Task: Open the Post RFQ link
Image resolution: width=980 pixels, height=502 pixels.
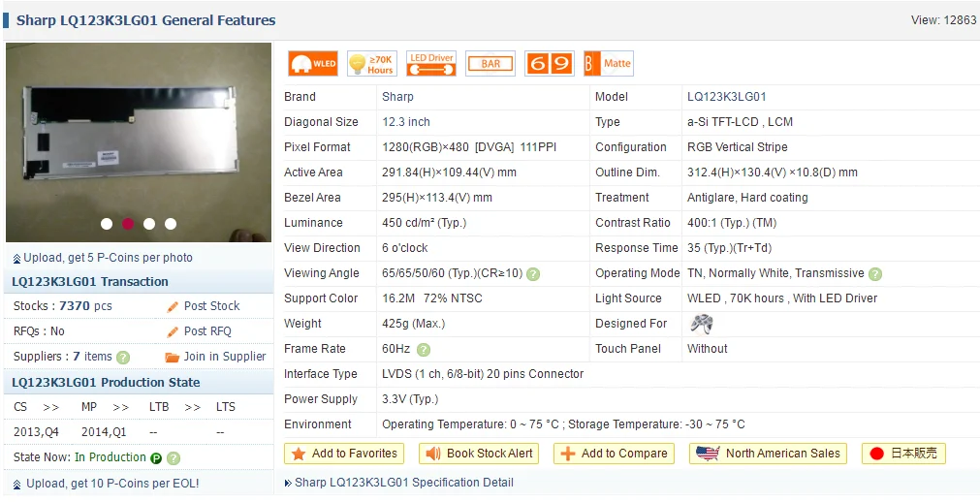Action: pos(207,331)
